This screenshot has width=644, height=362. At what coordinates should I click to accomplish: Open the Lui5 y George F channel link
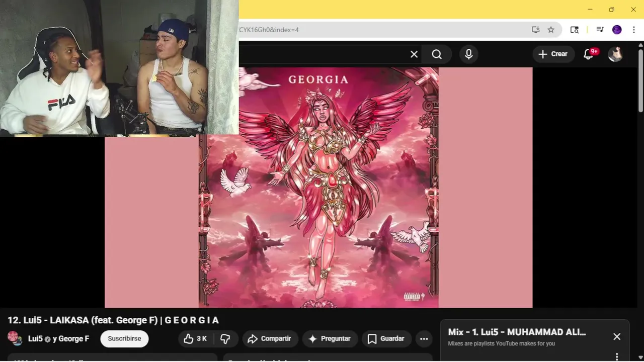pos(59,339)
